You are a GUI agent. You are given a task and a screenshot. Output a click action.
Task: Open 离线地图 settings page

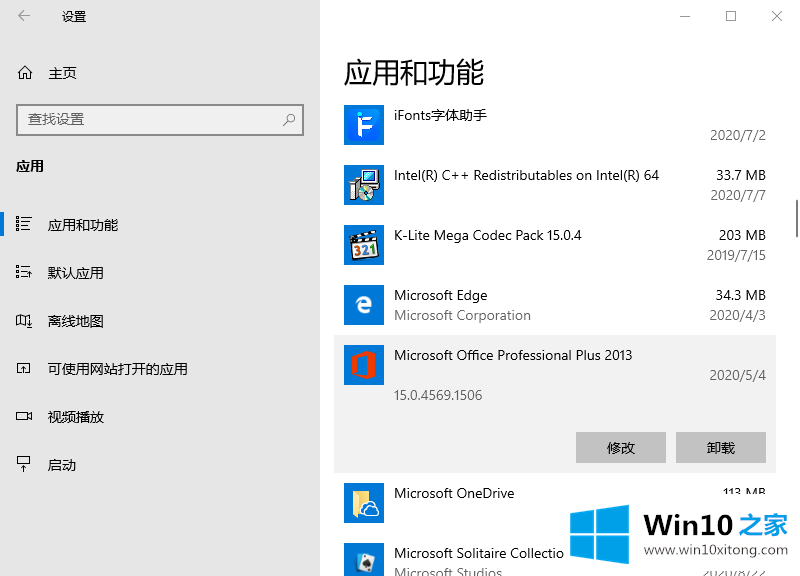[x=76, y=321]
